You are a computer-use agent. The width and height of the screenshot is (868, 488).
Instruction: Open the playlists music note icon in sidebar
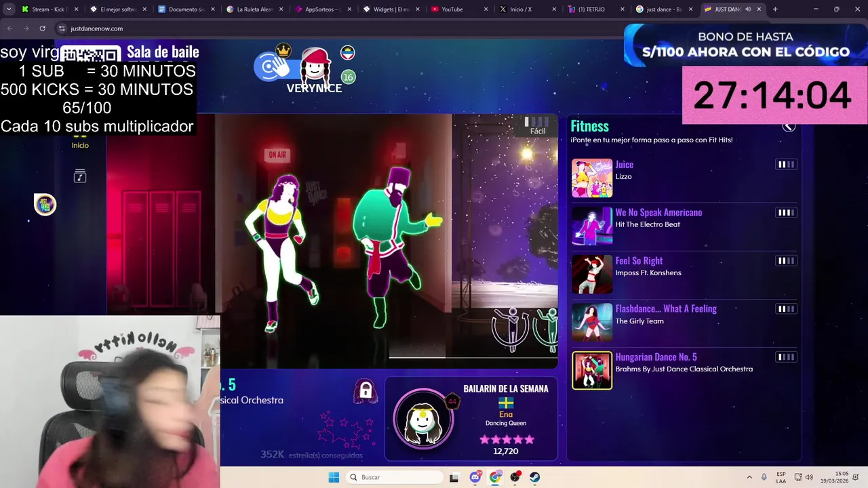click(80, 177)
